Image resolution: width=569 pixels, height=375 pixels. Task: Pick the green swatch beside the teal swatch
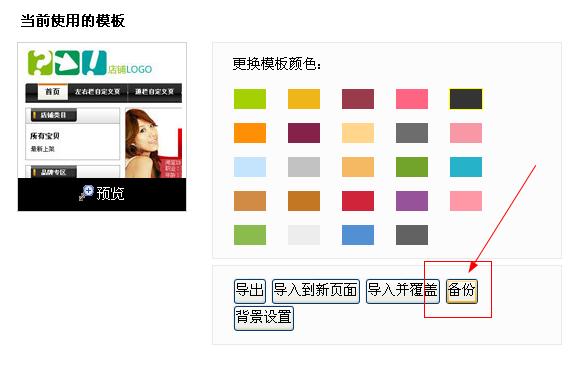pos(412,167)
